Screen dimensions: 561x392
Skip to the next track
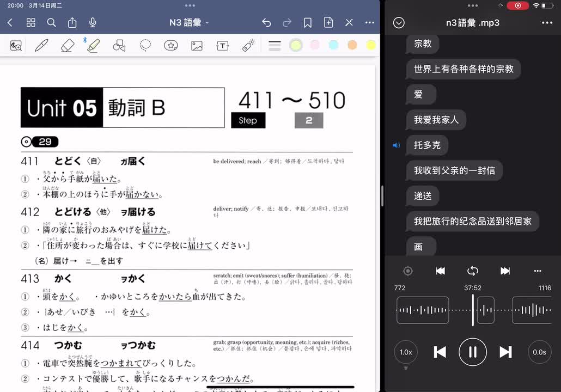[x=505, y=352]
